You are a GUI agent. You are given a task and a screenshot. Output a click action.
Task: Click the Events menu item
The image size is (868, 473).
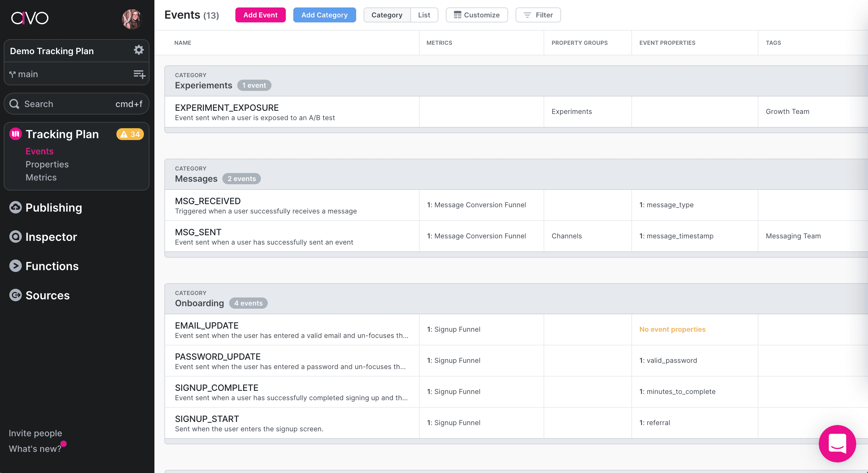pyautogui.click(x=39, y=151)
